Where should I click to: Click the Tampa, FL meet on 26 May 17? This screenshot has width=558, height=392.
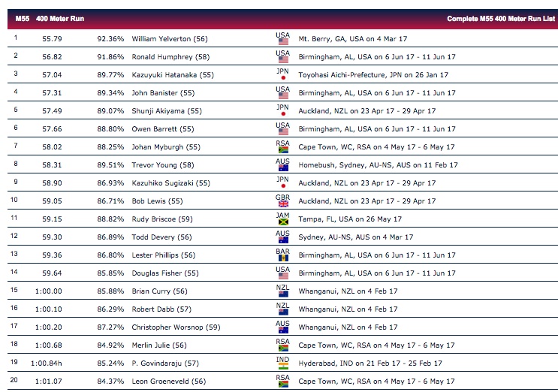350,219
